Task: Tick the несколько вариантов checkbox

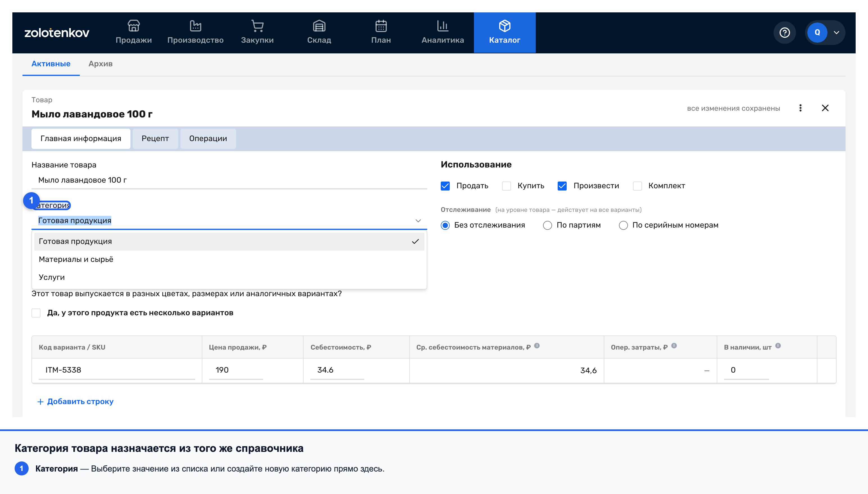Action: point(36,313)
